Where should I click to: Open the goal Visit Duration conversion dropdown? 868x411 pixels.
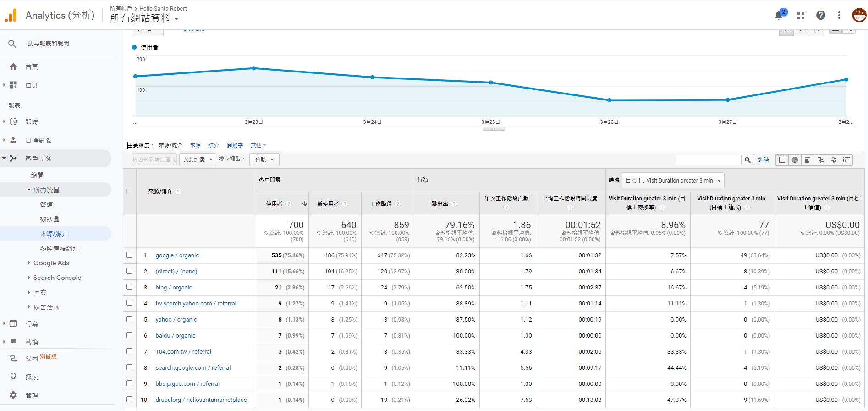pos(673,181)
